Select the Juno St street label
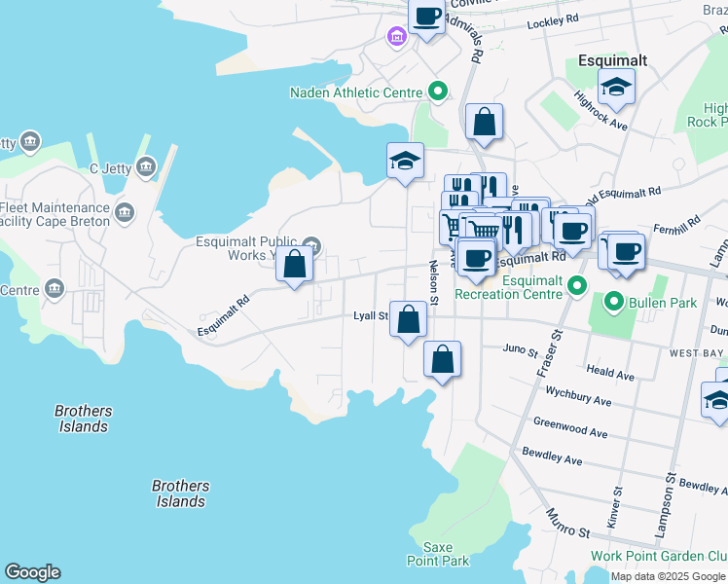The width and height of the screenshot is (728, 584). click(x=521, y=351)
